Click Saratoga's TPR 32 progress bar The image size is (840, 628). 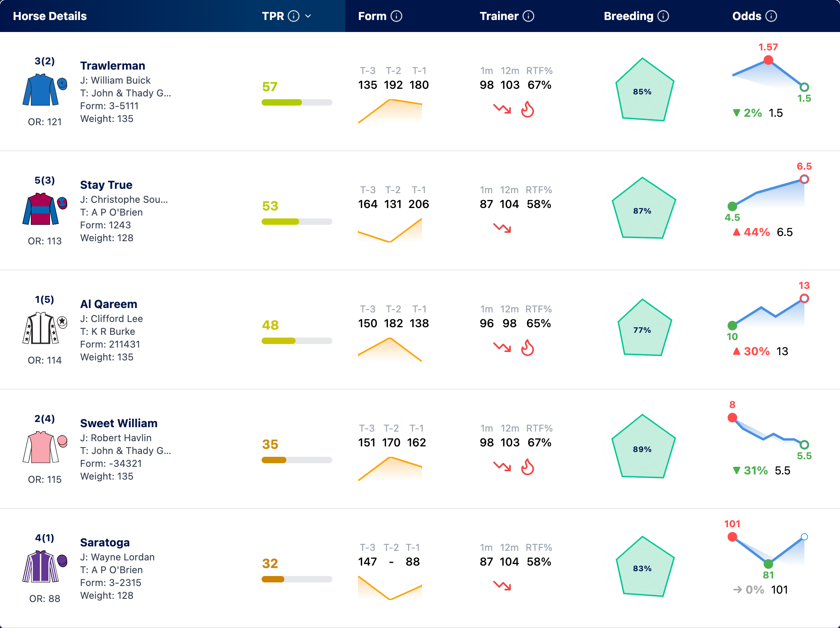click(x=297, y=579)
